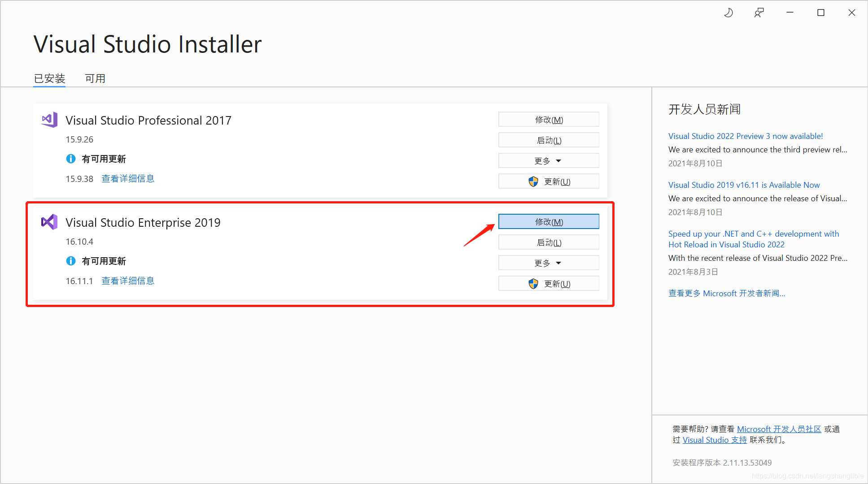Click installer version text 2.11.13.53049

click(x=747, y=463)
